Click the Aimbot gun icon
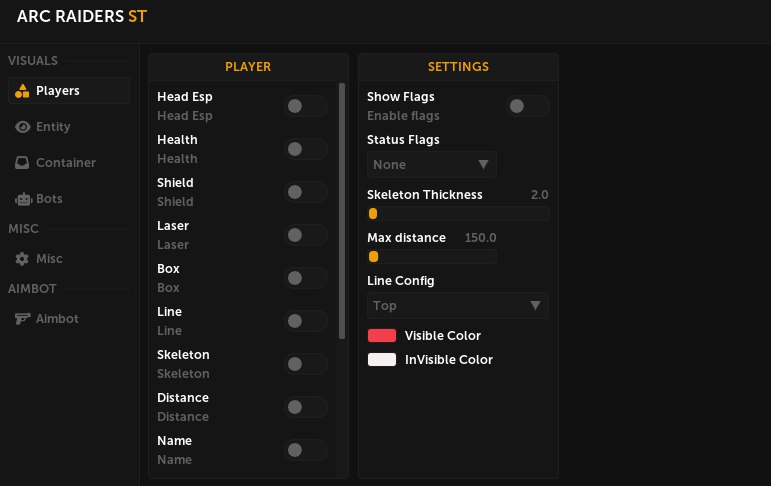The image size is (771, 486). point(22,319)
